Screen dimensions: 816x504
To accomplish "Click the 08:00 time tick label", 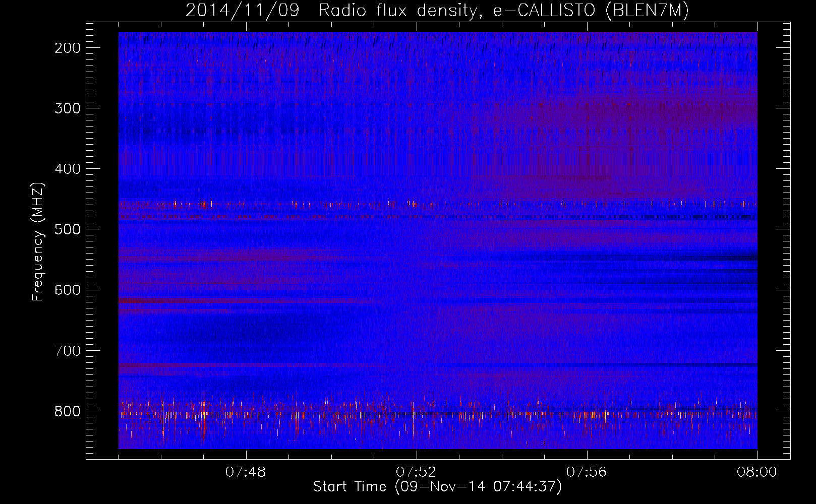I will pyautogui.click(x=757, y=472).
